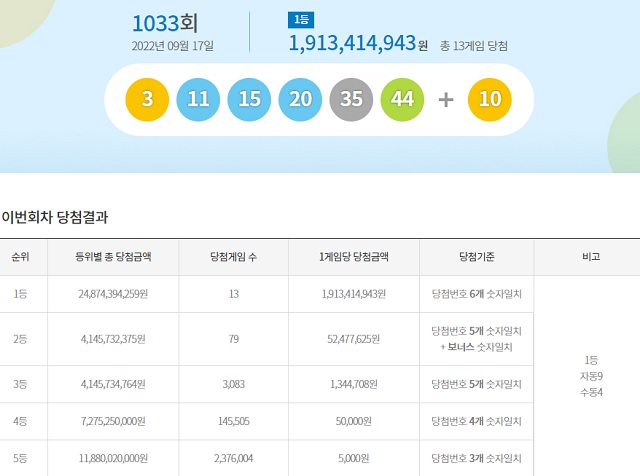Click 당첨번호 4개 숫자일치 criteria cell
This screenshot has height=476, width=640.
(x=477, y=421)
